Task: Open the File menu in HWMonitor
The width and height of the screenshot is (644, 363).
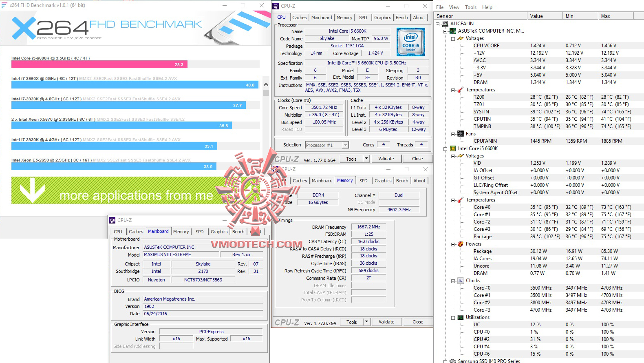Action: [440, 7]
